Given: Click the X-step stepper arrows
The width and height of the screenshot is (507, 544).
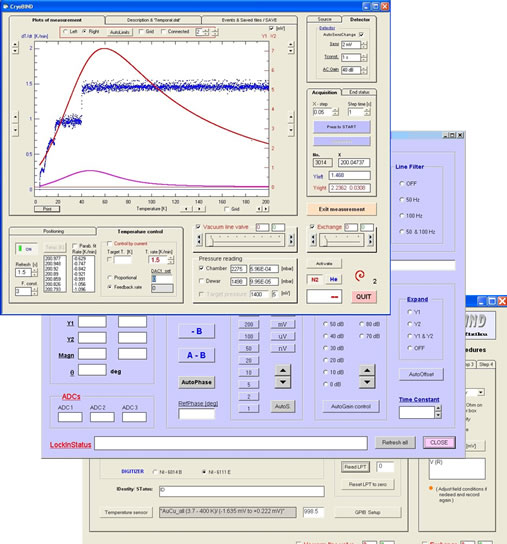Looking at the screenshot, I should 335,112.
